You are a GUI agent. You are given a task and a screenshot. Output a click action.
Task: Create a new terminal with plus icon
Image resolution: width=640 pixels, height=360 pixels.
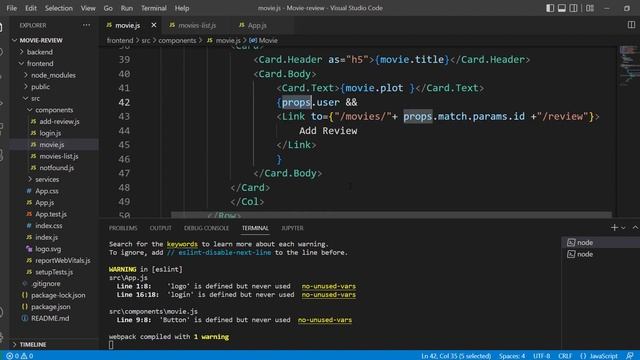tap(614, 228)
